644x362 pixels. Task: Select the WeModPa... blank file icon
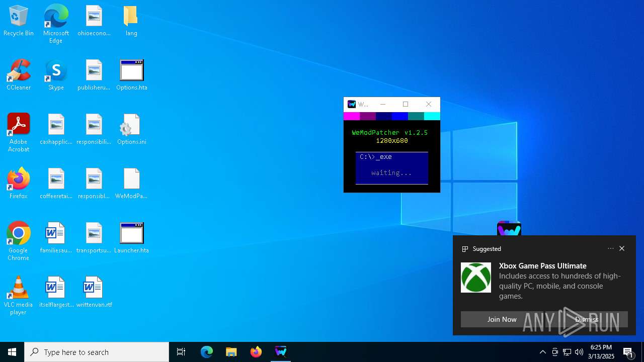coord(131,184)
